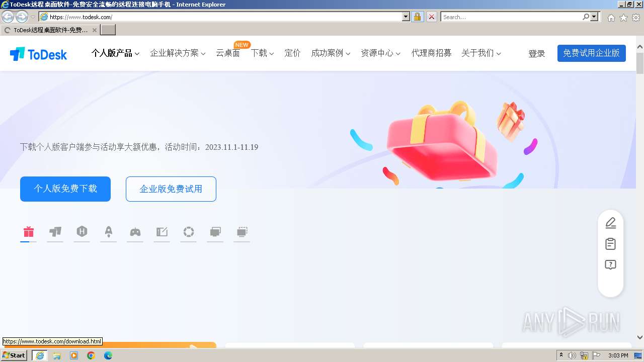Open the Windows Start button
This screenshot has width=644, height=362.
tap(14, 355)
